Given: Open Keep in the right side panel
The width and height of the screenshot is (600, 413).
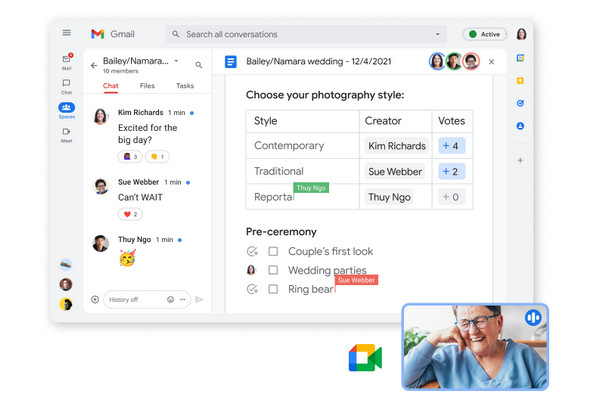Looking at the screenshot, I should 520,80.
